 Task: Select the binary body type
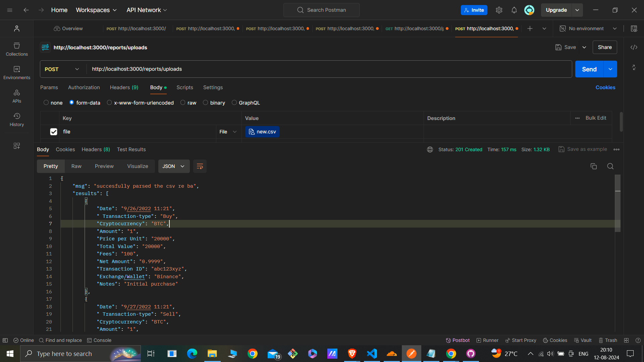[x=205, y=103]
